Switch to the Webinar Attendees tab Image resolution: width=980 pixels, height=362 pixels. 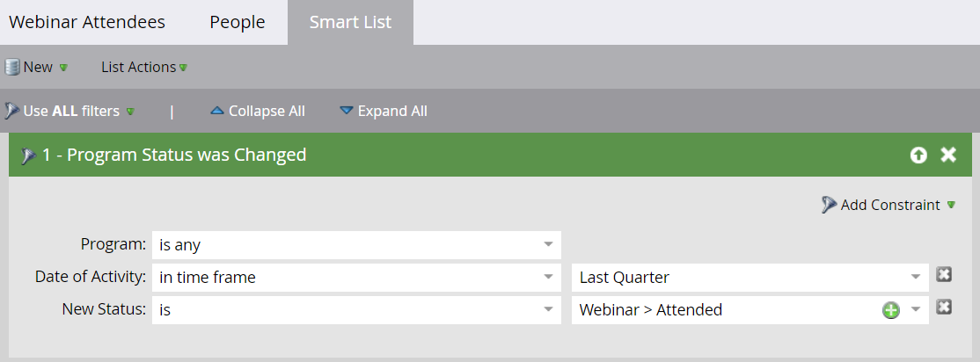(x=87, y=22)
